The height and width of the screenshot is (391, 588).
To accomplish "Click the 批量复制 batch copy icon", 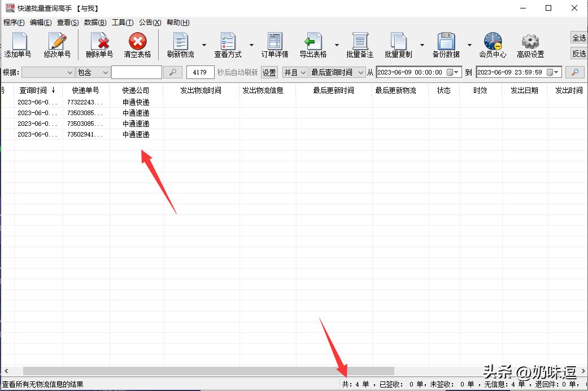I will tap(398, 45).
